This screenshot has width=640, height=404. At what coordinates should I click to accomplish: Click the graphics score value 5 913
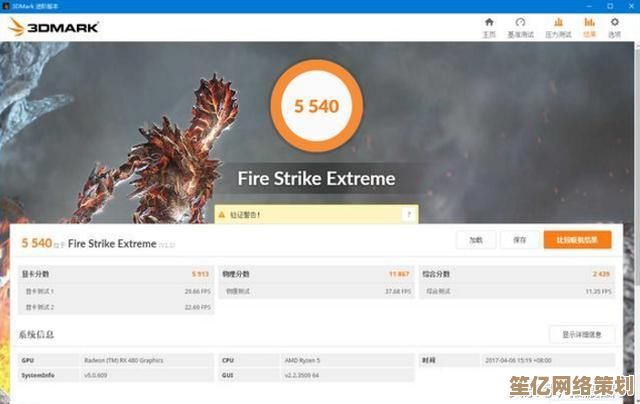200,274
